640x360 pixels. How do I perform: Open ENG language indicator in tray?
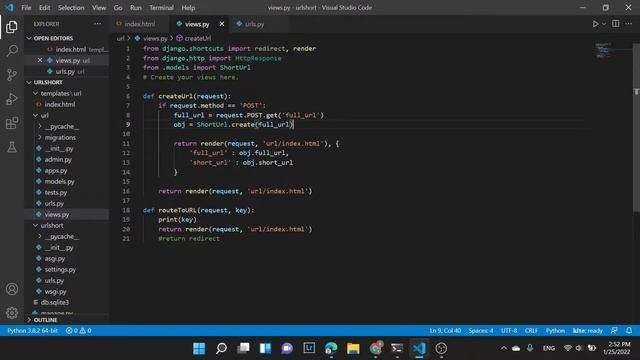point(549,348)
